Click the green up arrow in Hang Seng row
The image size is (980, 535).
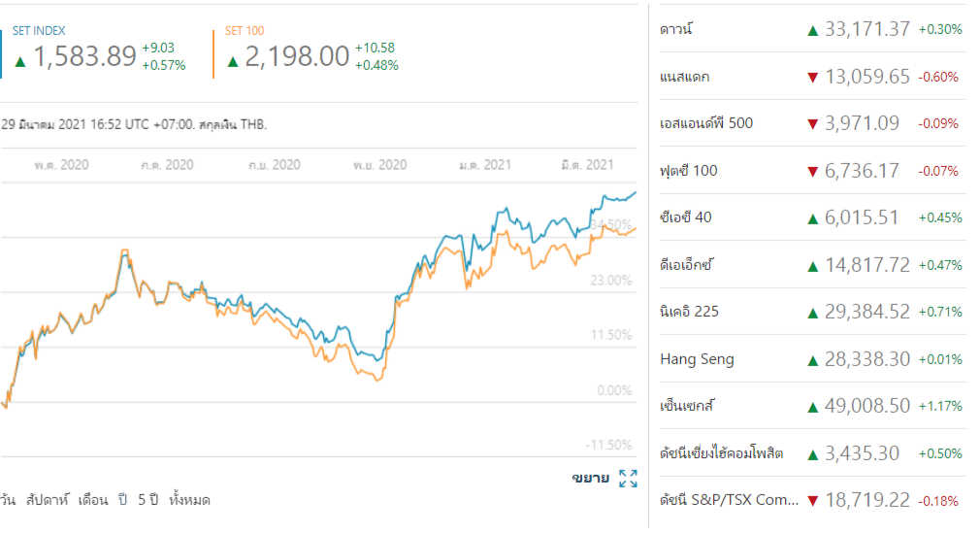point(813,360)
